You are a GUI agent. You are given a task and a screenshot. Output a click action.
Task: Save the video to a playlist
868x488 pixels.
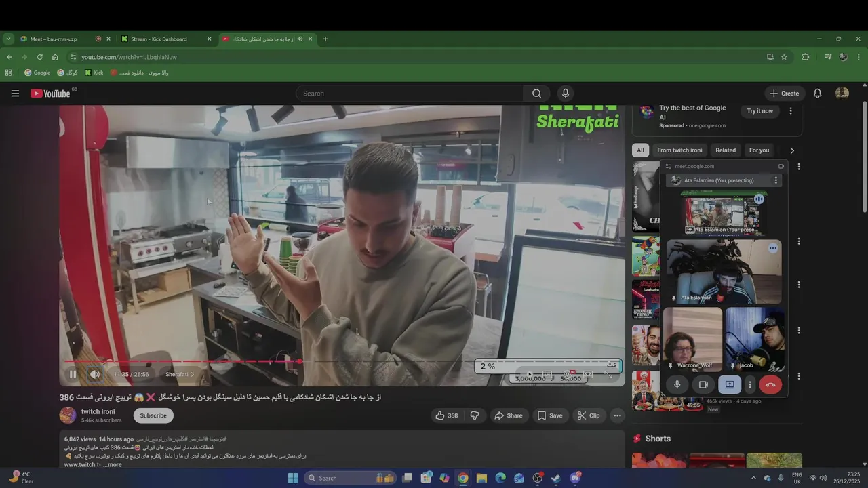point(550,415)
